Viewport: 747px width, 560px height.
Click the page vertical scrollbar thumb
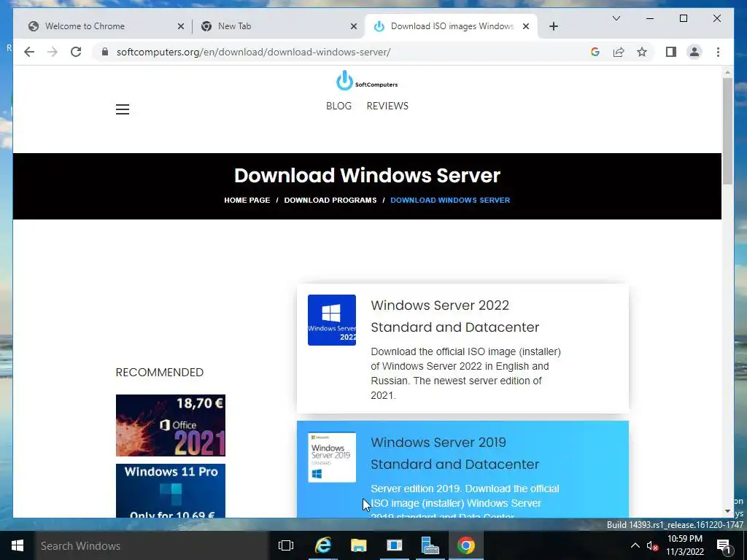coord(727,131)
